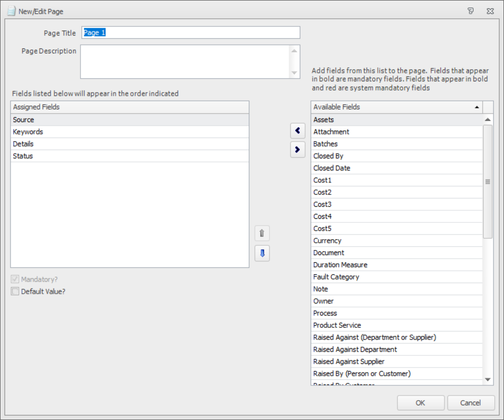
Task: Select Keywords in Assigned Fields
Action: [130, 132]
